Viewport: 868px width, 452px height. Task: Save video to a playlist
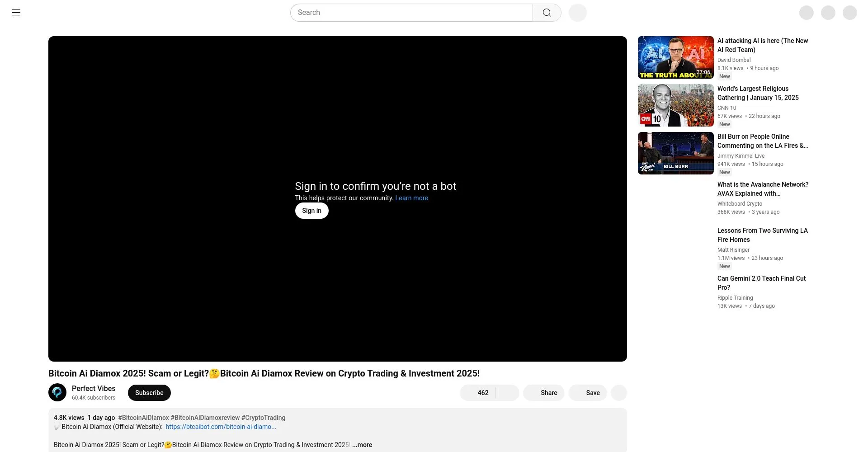587,393
